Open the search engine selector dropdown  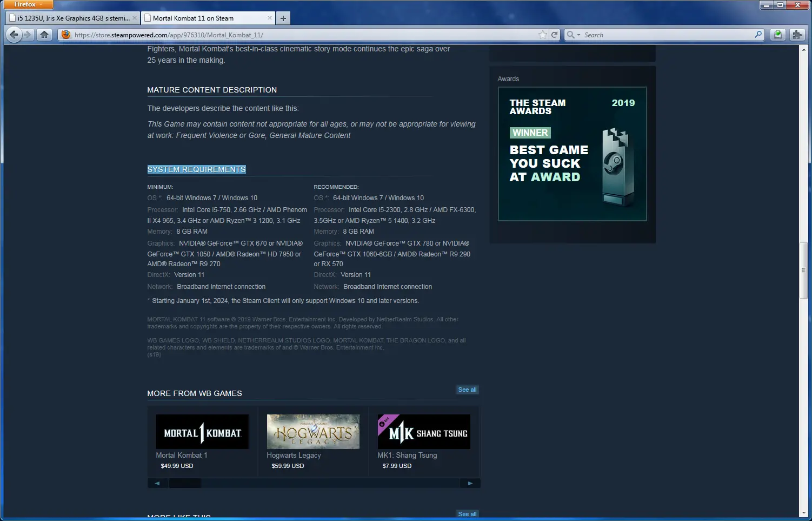pos(573,35)
